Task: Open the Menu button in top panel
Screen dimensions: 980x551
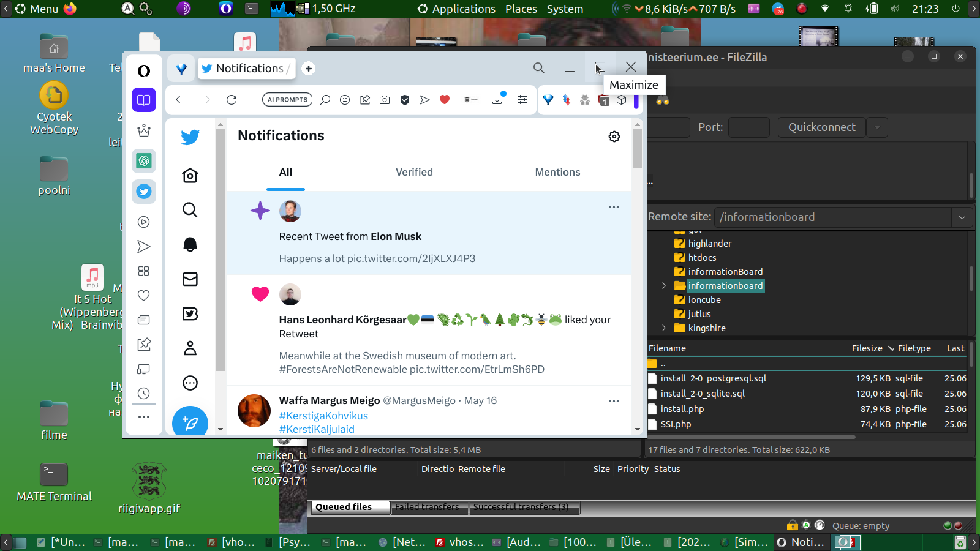Action: click(37, 9)
